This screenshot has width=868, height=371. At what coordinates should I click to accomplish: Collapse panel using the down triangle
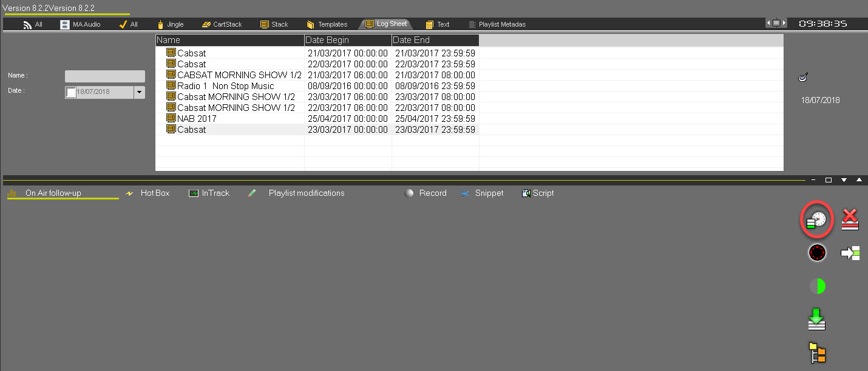pos(844,180)
